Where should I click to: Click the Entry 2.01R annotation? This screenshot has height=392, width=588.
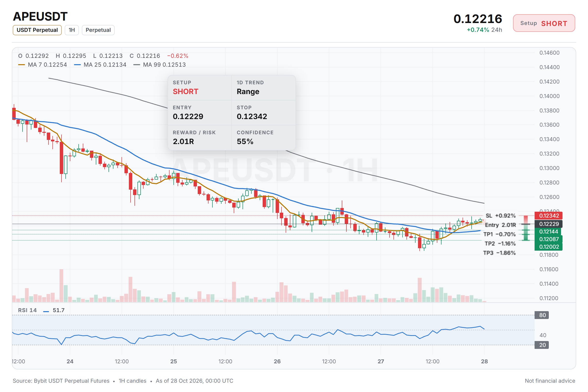click(500, 225)
